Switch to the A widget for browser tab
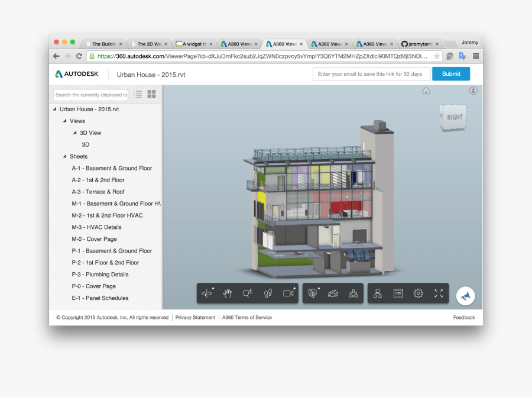 (x=194, y=44)
